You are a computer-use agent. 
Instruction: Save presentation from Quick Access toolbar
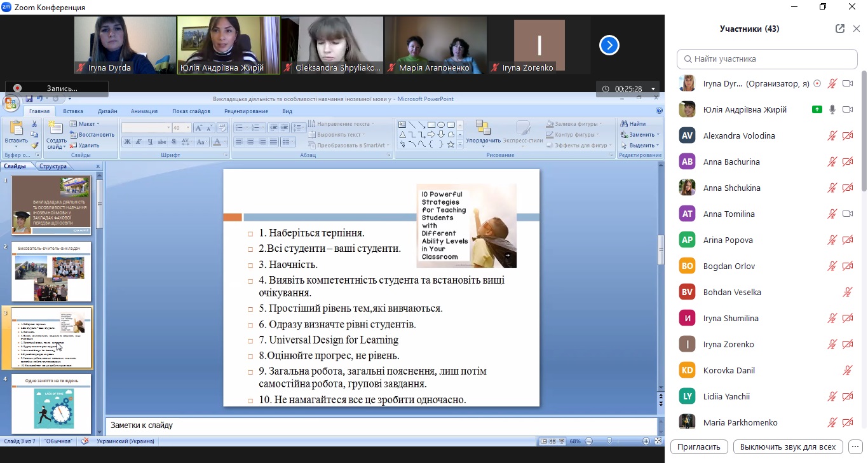point(29,99)
